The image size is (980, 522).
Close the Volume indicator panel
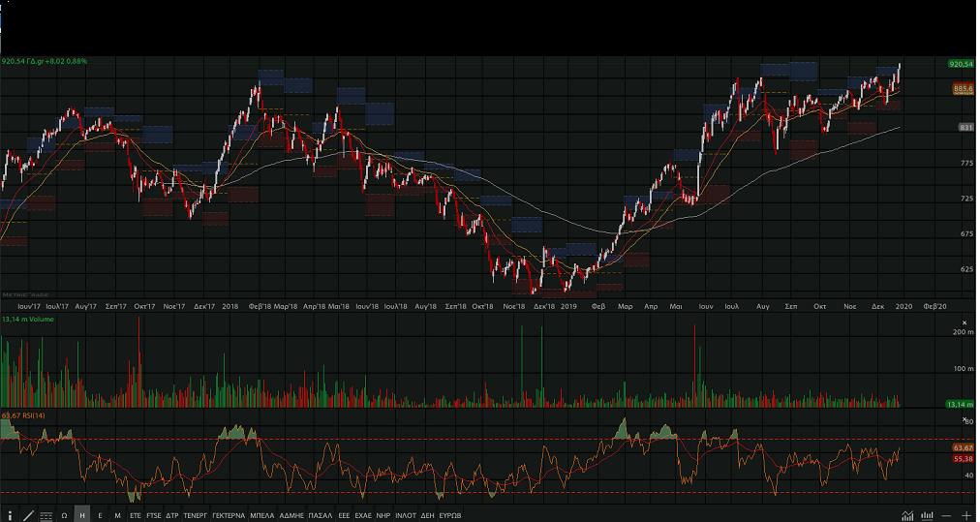click(x=964, y=322)
